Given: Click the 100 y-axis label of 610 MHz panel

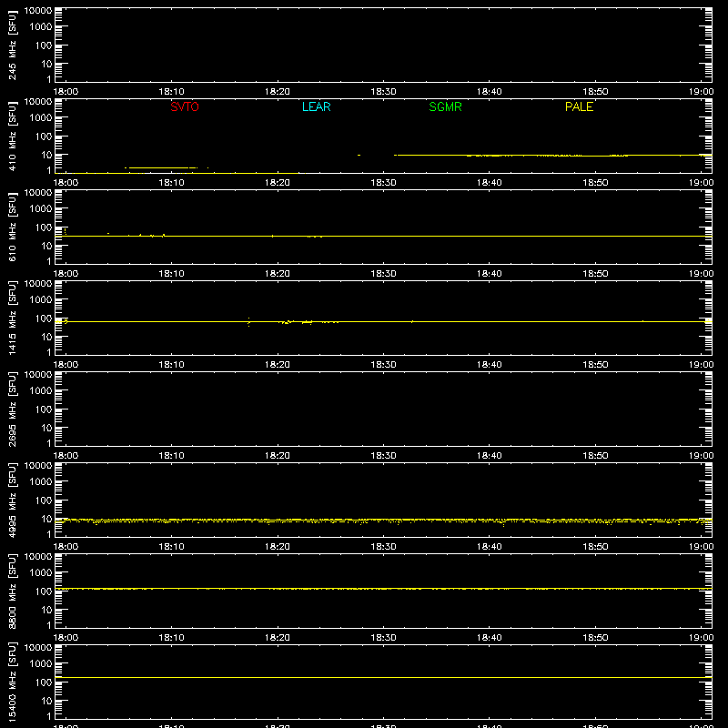Looking at the screenshot, I should coord(44,227).
